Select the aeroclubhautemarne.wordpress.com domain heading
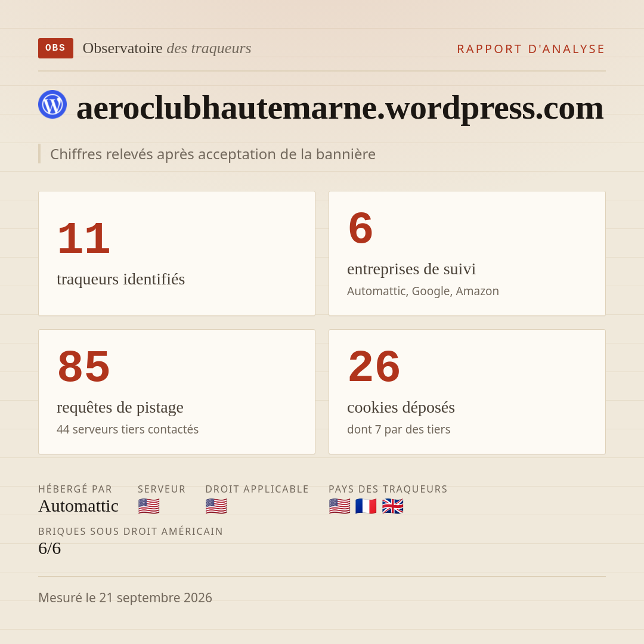 [x=340, y=108]
